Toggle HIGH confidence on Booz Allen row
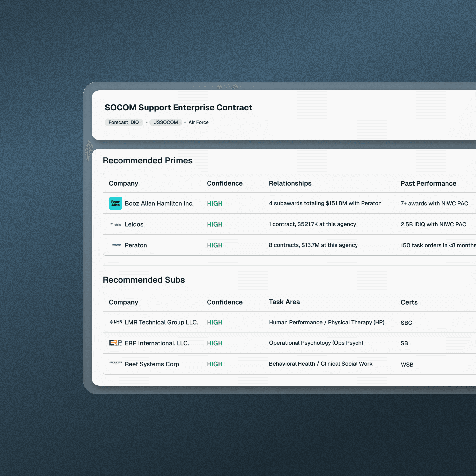 [214, 203]
